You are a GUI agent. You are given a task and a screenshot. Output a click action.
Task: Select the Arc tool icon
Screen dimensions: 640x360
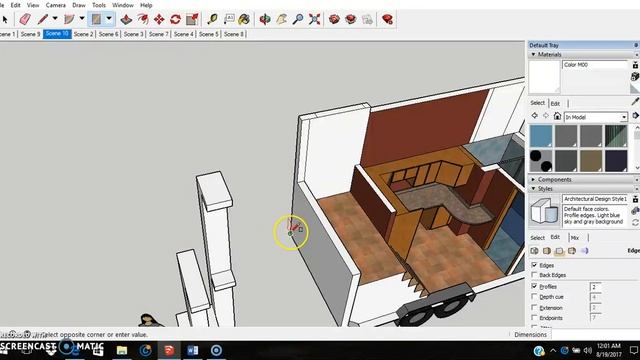point(69,19)
